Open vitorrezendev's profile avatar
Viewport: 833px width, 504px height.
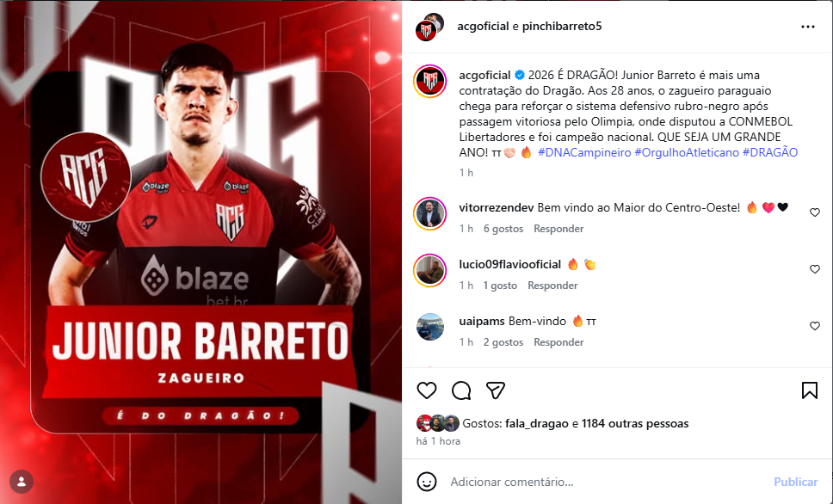point(429,214)
